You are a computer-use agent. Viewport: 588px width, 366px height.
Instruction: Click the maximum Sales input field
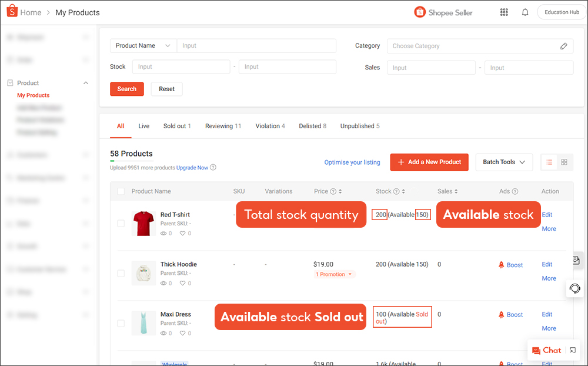(529, 68)
